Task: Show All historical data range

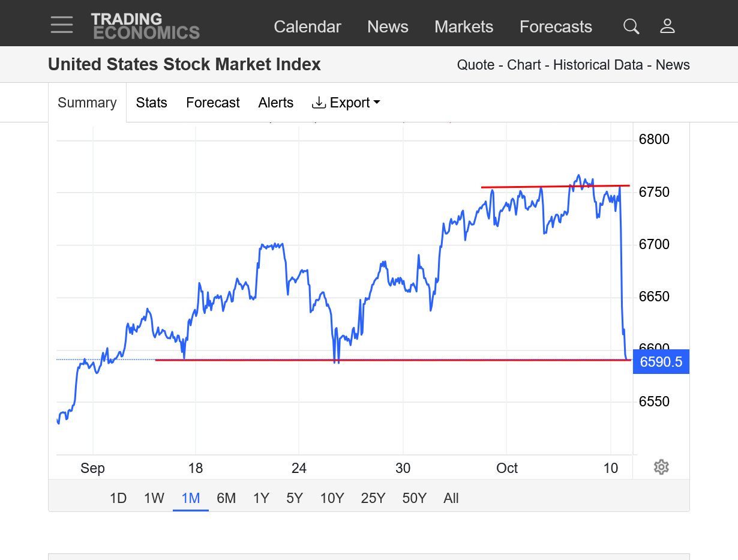Action: pyautogui.click(x=451, y=498)
